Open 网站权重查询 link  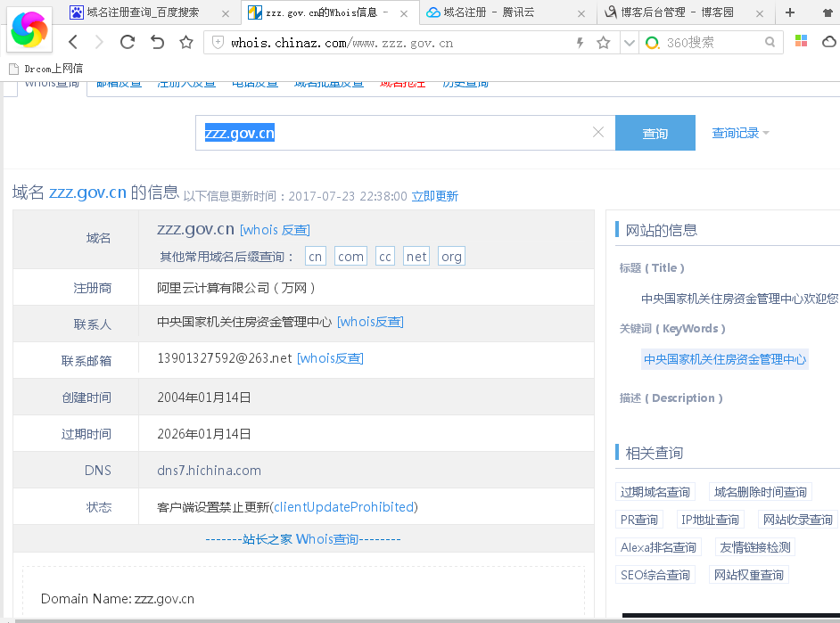pos(749,576)
